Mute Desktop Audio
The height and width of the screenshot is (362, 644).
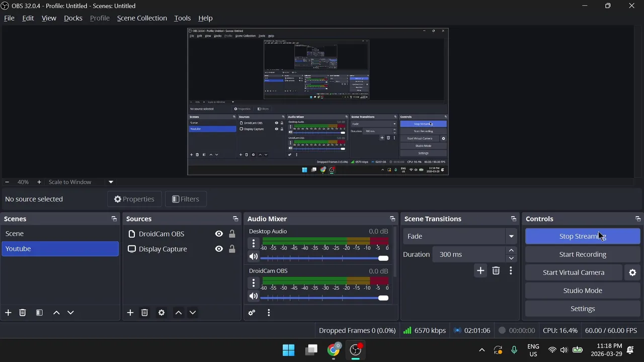pyautogui.click(x=254, y=256)
